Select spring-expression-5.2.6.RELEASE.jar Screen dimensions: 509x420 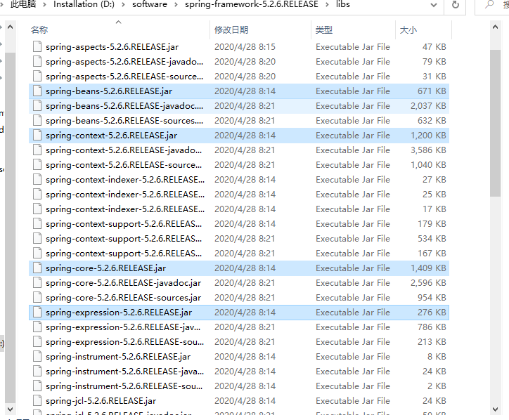[239, 313]
